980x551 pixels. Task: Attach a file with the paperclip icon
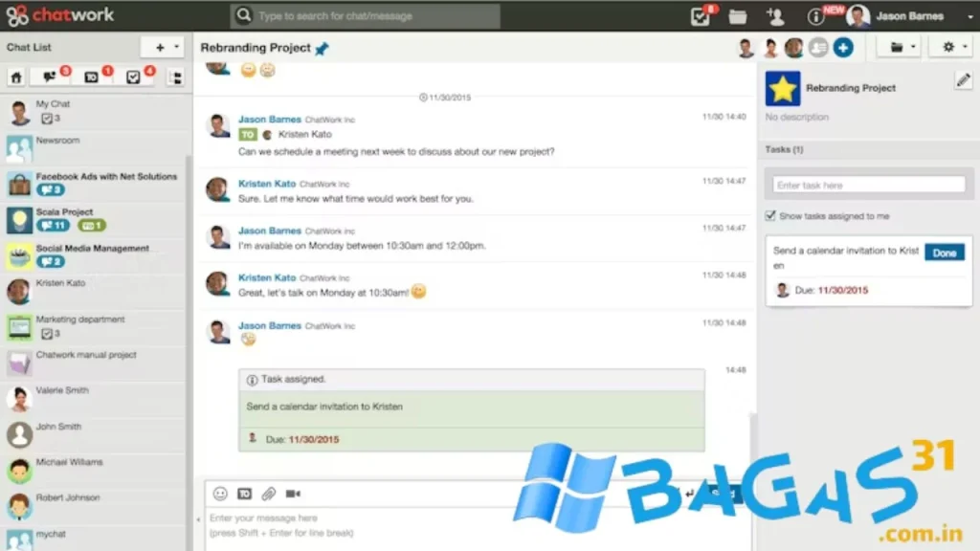tap(269, 494)
